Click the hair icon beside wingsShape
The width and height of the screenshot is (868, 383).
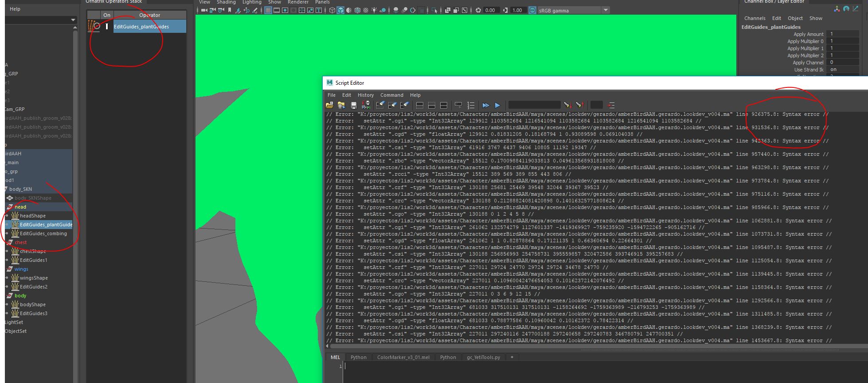(x=15, y=278)
